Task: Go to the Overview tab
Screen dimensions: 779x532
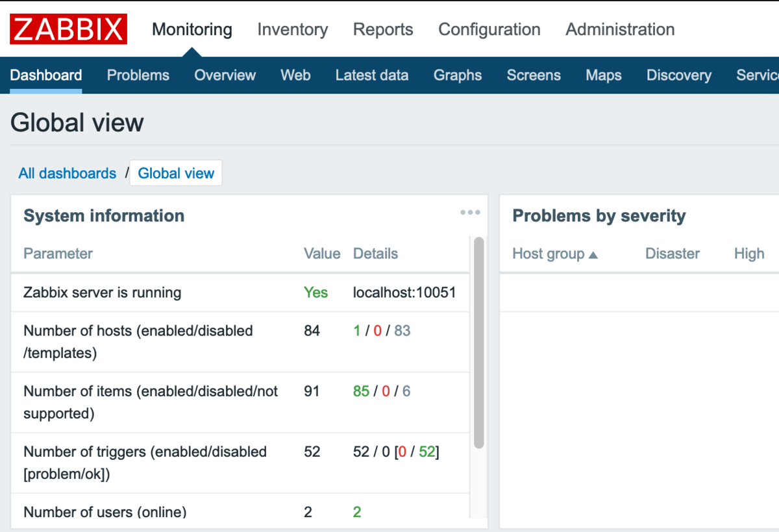Action: [225, 75]
